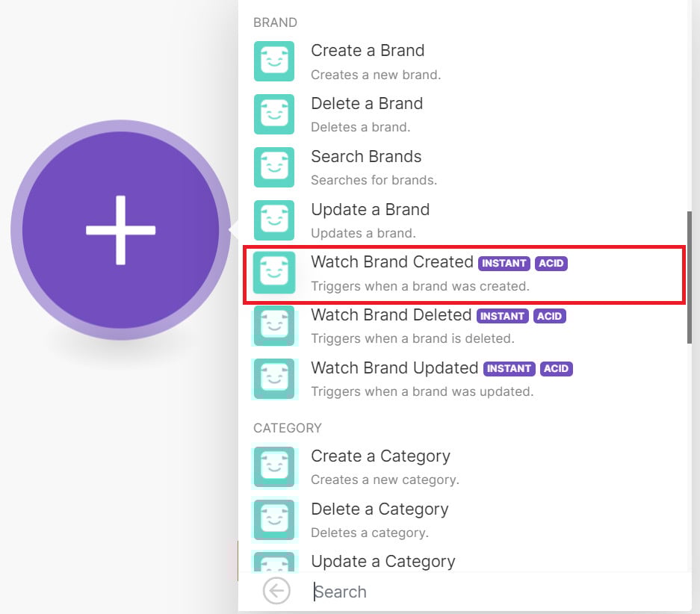
Task: Click 'Triggers when a brand was updated.' text
Action: pyautogui.click(x=422, y=392)
